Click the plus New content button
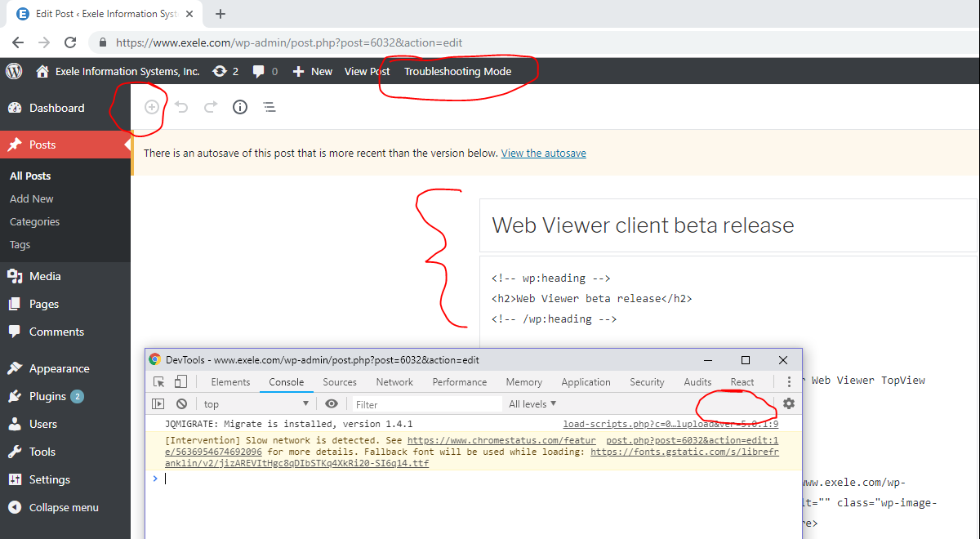The image size is (980, 539). coord(313,71)
